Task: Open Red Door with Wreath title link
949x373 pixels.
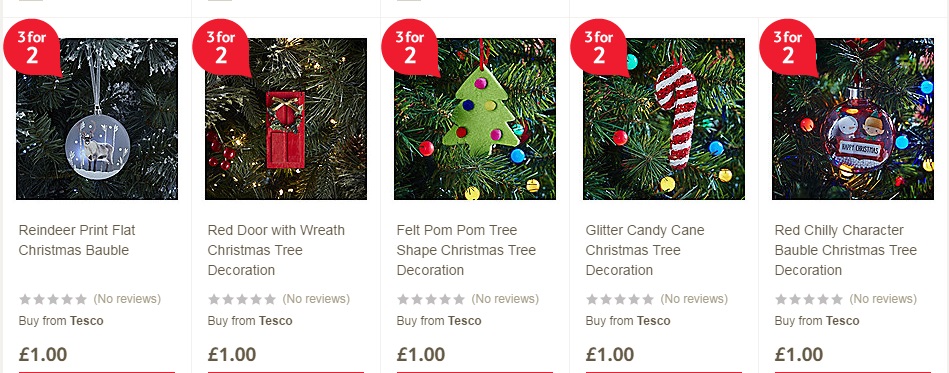Action: click(276, 250)
